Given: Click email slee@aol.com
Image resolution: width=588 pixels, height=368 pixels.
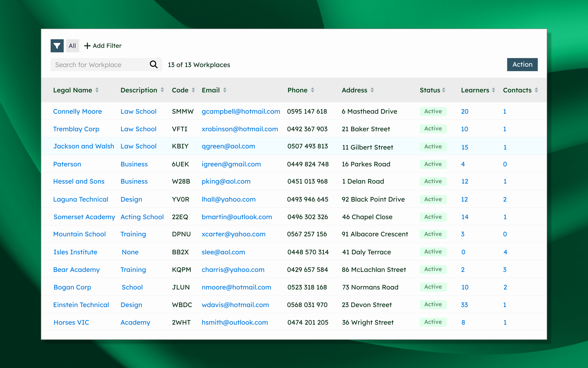Looking at the screenshot, I should [x=223, y=252].
